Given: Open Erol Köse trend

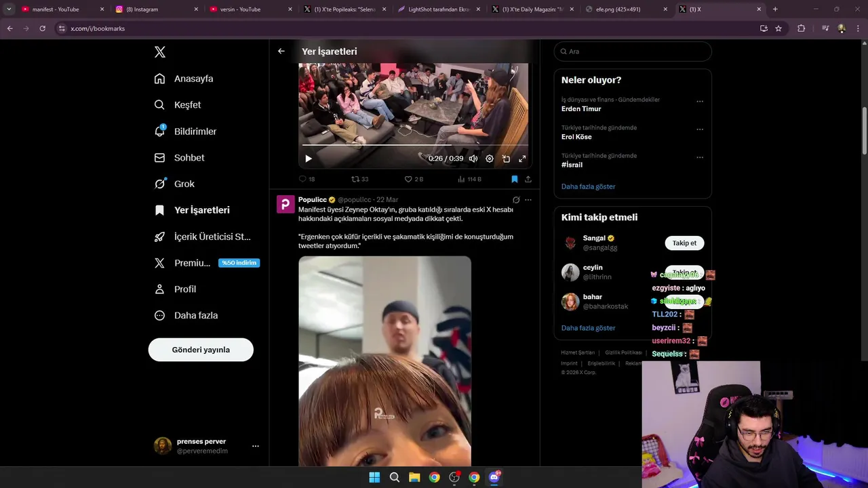Looking at the screenshot, I should tap(576, 137).
